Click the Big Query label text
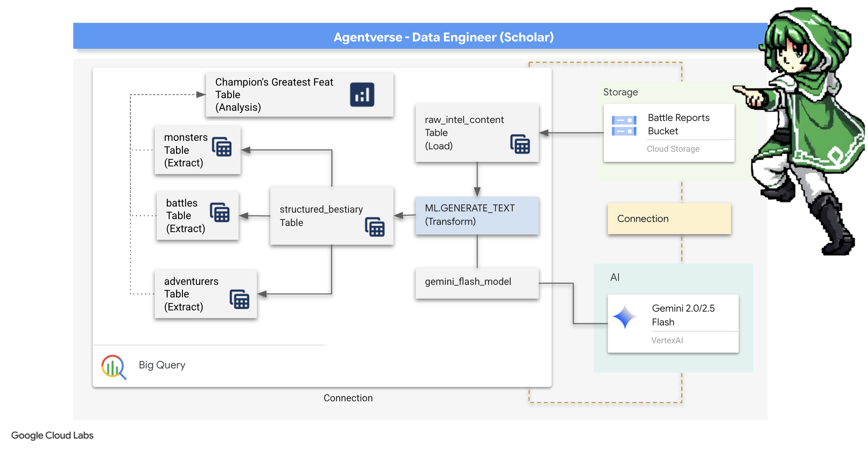Image resolution: width=868 pixels, height=452 pixels. click(162, 365)
